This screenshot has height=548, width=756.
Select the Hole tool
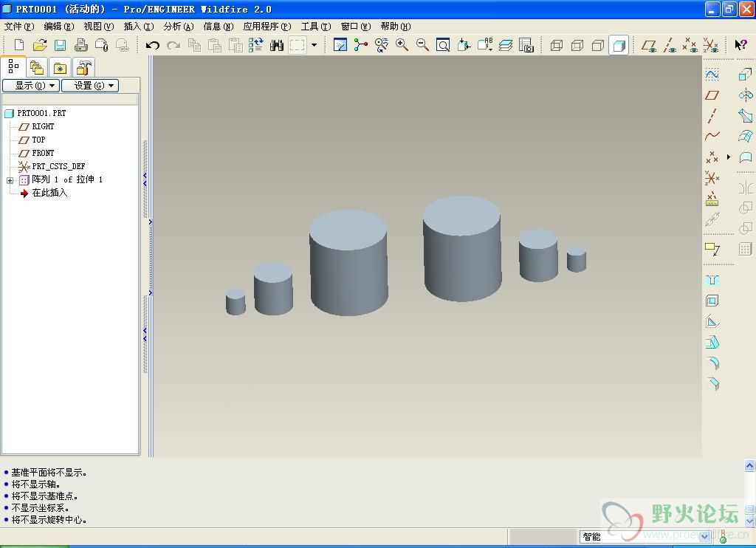(x=712, y=280)
